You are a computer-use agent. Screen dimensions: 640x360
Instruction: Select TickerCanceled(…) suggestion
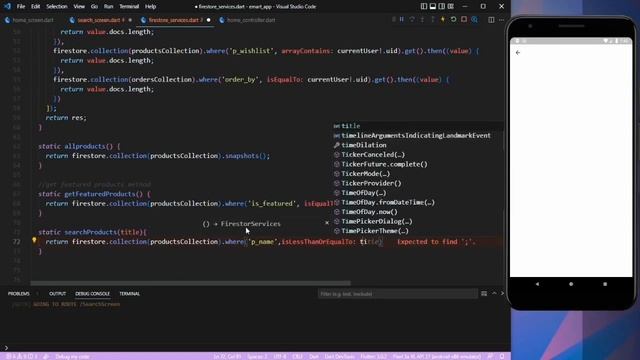(x=418, y=155)
